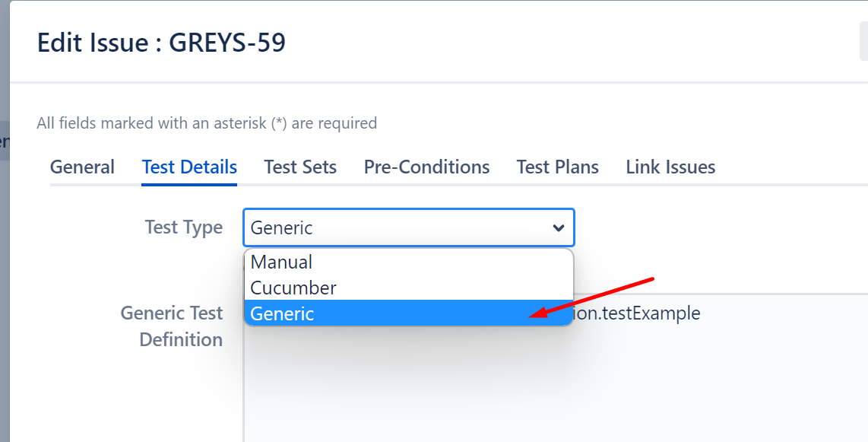Click the rounded button at top right

863,42
